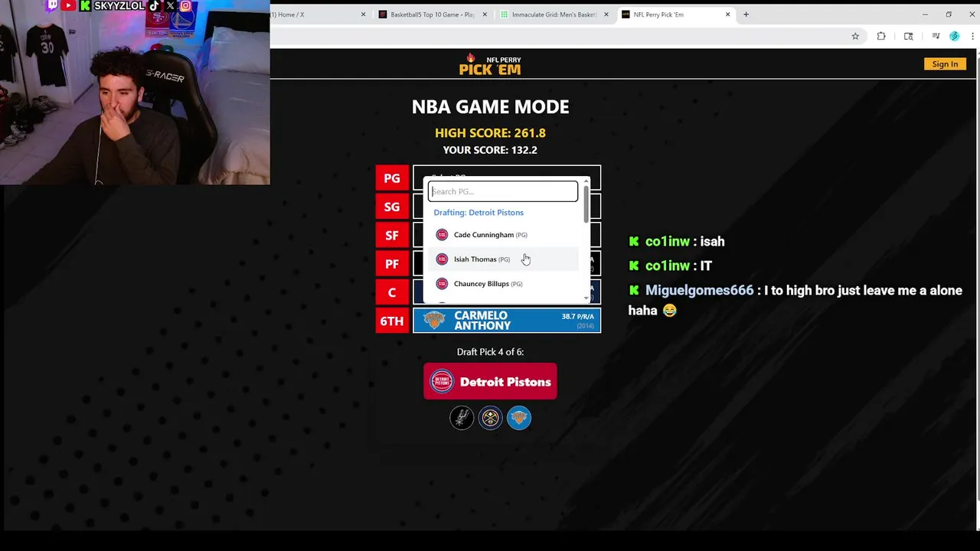Close the NFL Perry Pick 'Em tab
Screen dimensions: 980x551
[x=727, y=15]
